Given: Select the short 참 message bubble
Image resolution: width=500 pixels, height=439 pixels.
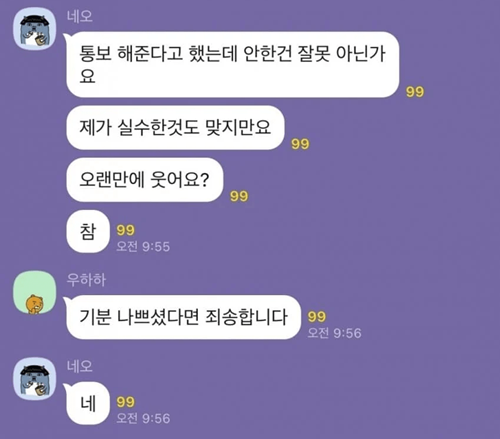Looking at the screenshot, I should [88, 231].
